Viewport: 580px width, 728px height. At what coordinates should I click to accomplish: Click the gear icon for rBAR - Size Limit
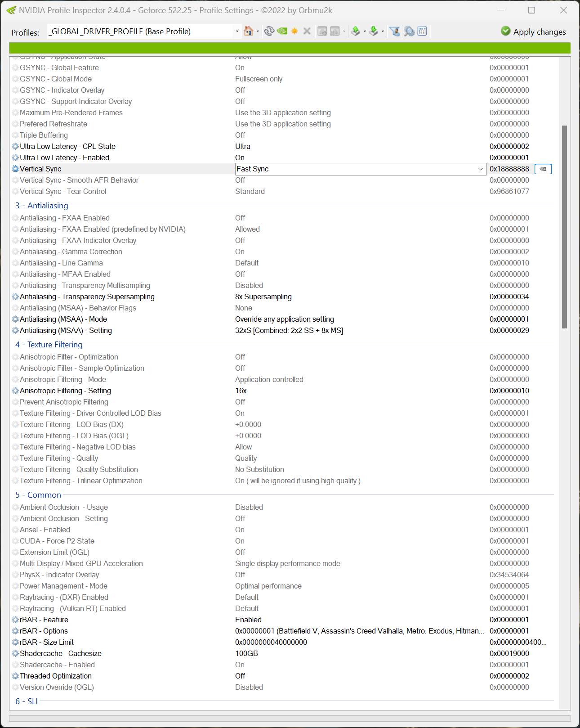[x=15, y=643]
